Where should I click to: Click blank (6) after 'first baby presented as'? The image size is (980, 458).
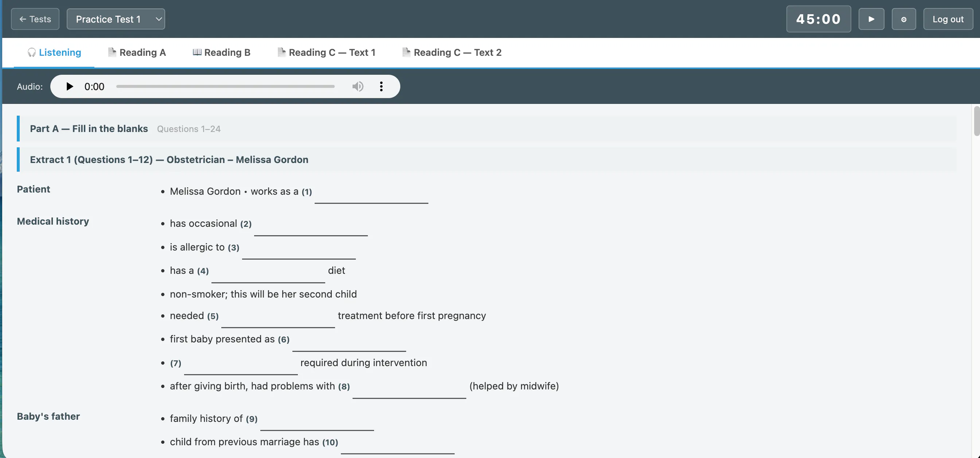click(349, 341)
